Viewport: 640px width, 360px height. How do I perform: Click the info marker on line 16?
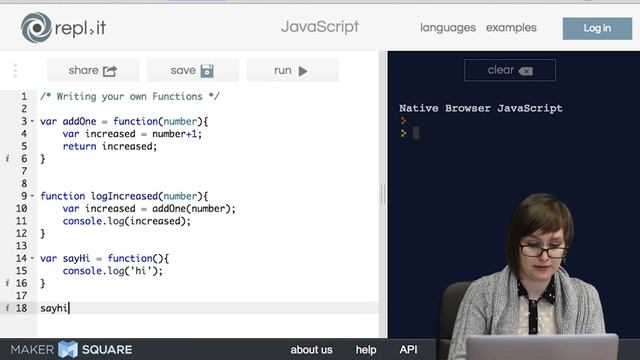(7, 283)
